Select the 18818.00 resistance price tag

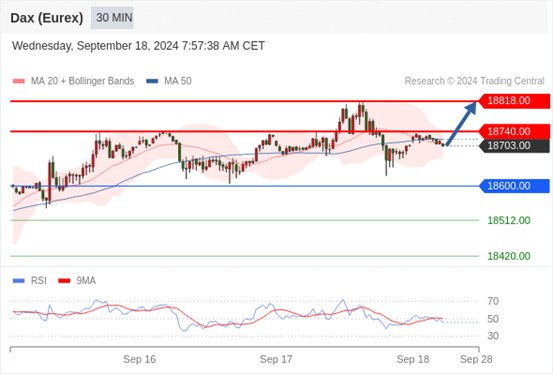pyautogui.click(x=514, y=101)
